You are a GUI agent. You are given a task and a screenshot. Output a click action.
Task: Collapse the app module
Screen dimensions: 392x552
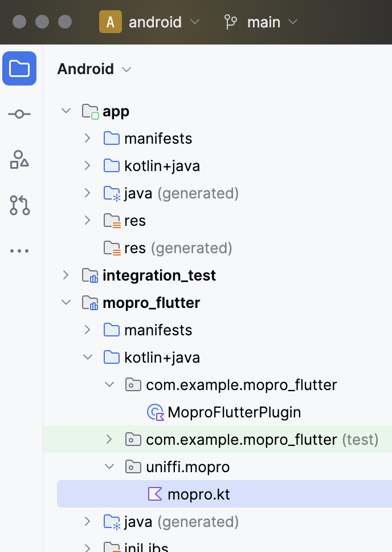coord(66,111)
